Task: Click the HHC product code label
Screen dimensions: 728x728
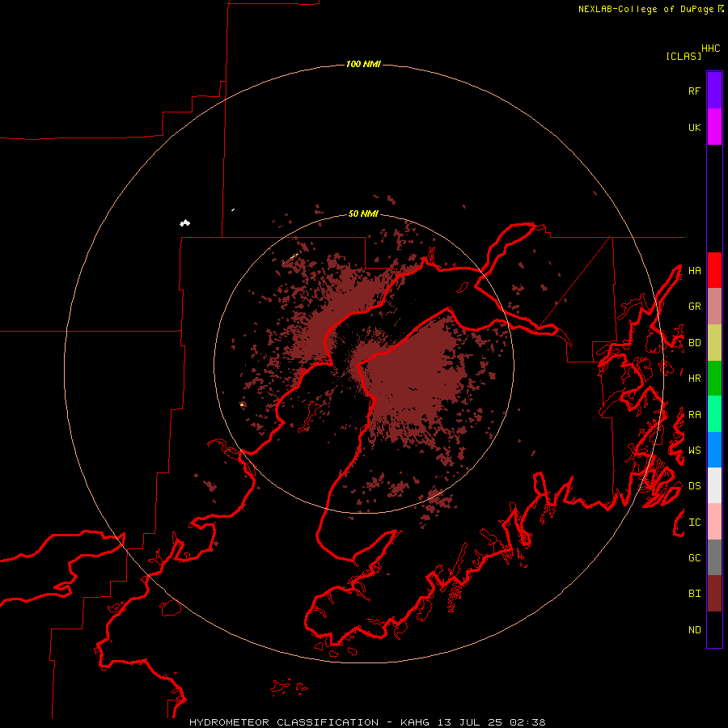Action: pyautogui.click(x=711, y=49)
